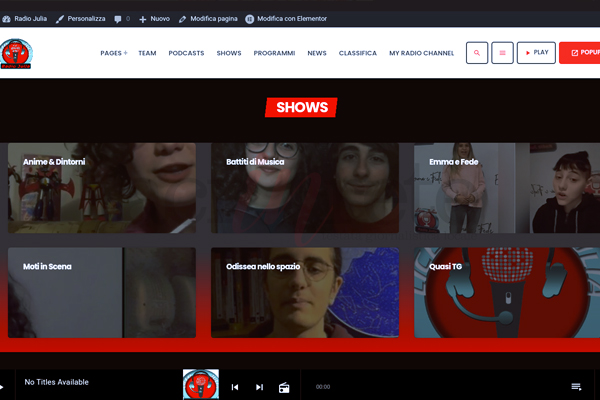Click the Radio Julia dashboard gauge icon
This screenshot has width=600, height=400.
tap(7, 19)
